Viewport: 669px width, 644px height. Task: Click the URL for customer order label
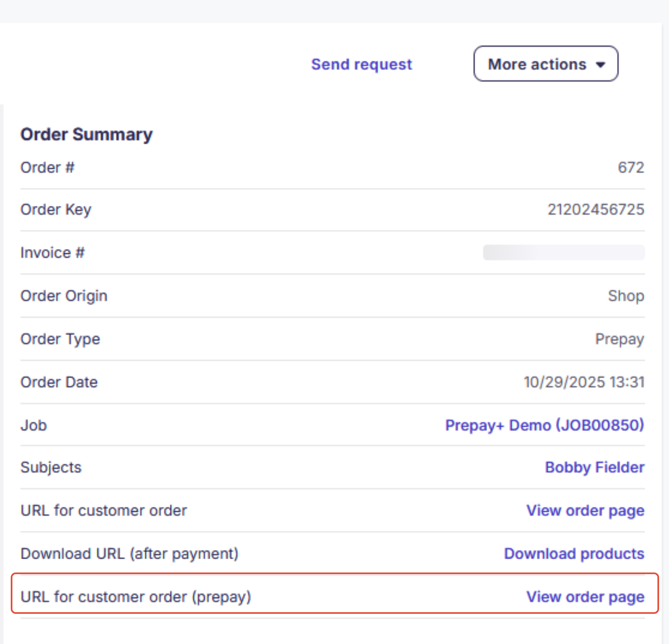[103, 510]
